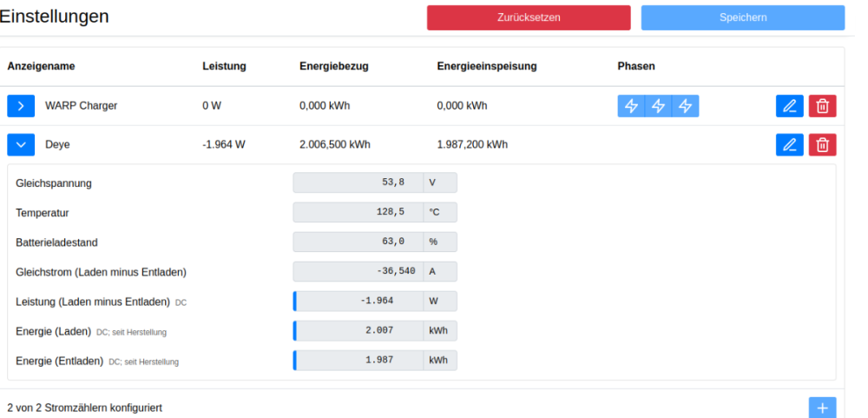Click the Gleichspannung value field

pos(358,182)
